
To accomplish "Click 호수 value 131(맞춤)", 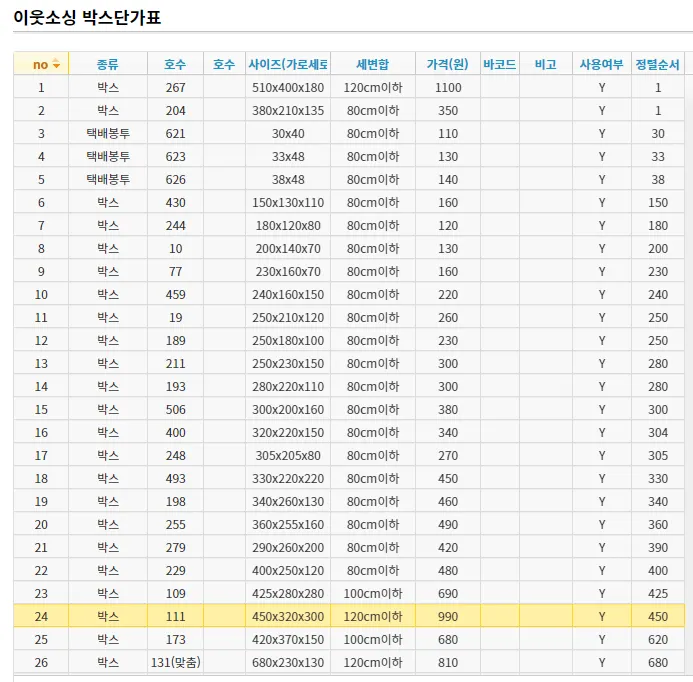I will pyautogui.click(x=175, y=662).
